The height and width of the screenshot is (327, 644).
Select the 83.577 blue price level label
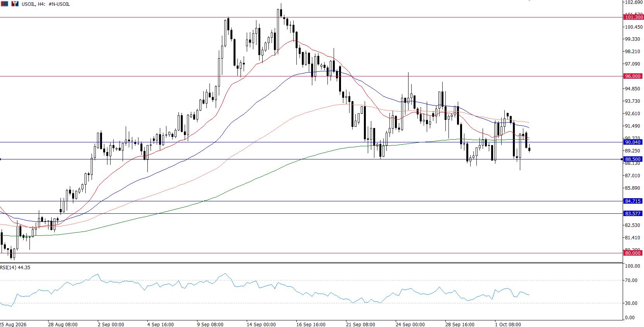(x=633, y=214)
